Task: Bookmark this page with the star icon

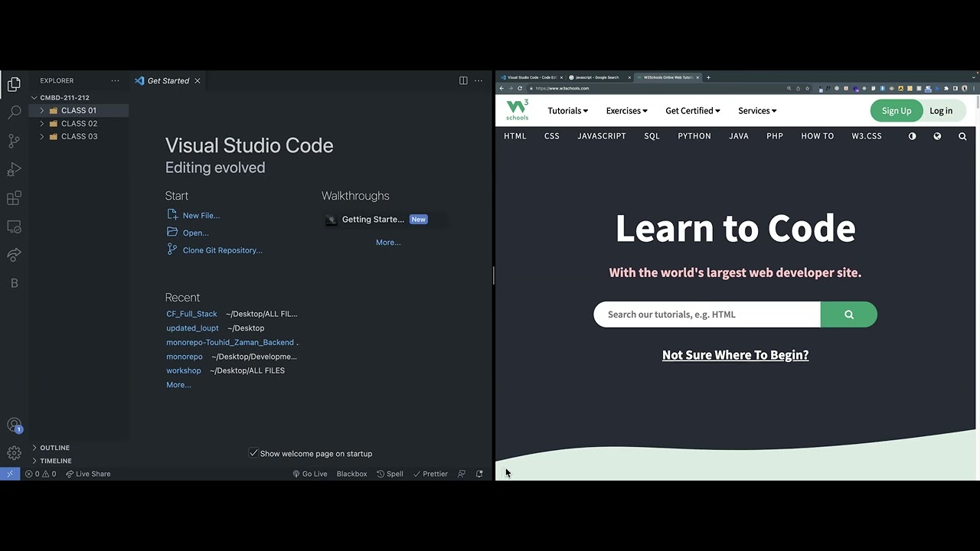Action: tap(807, 88)
